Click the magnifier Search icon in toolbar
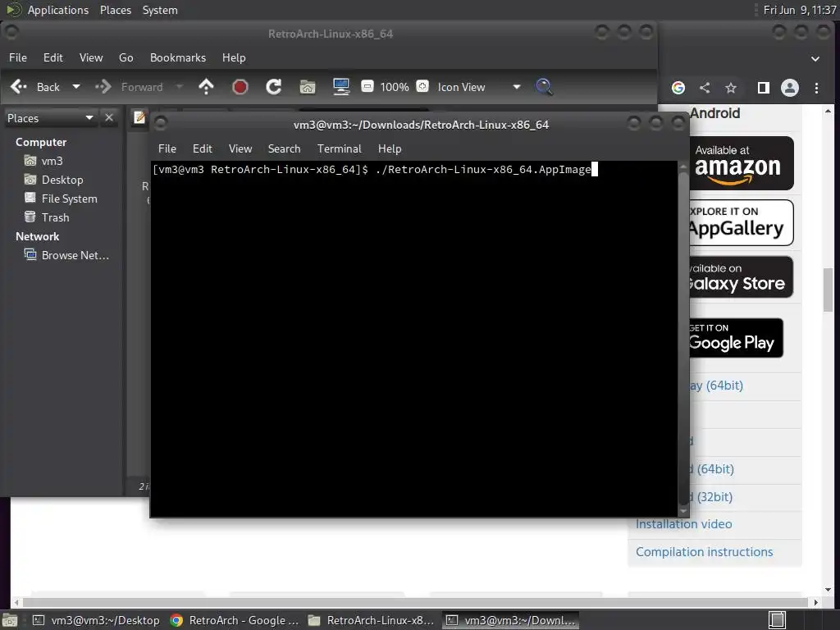The image size is (840, 630). pyautogui.click(x=544, y=87)
